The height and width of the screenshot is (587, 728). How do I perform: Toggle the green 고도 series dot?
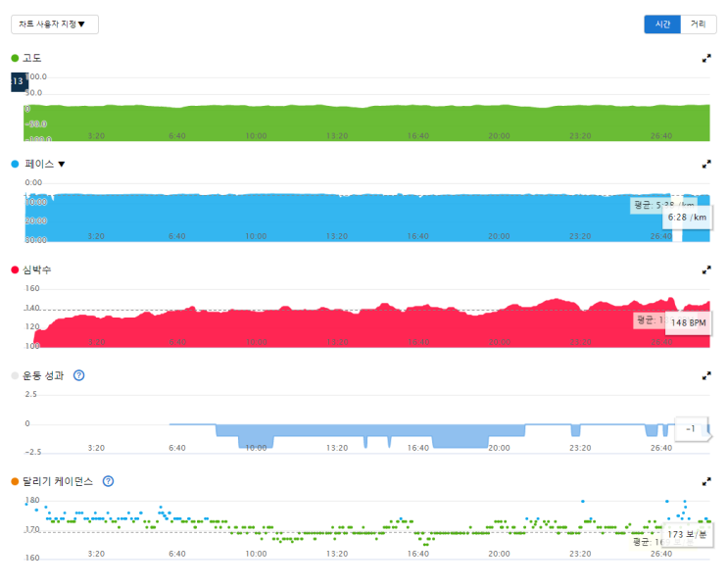click(15, 58)
